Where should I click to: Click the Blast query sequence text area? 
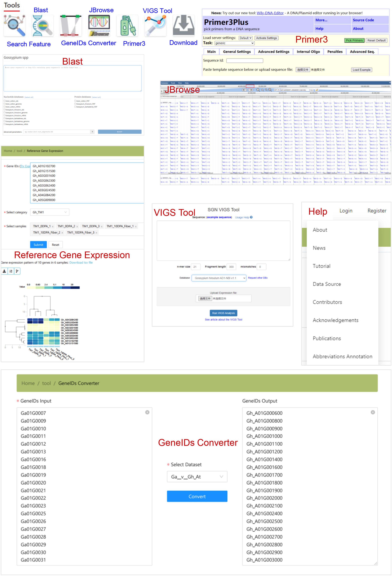pyautogui.click(x=73, y=78)
